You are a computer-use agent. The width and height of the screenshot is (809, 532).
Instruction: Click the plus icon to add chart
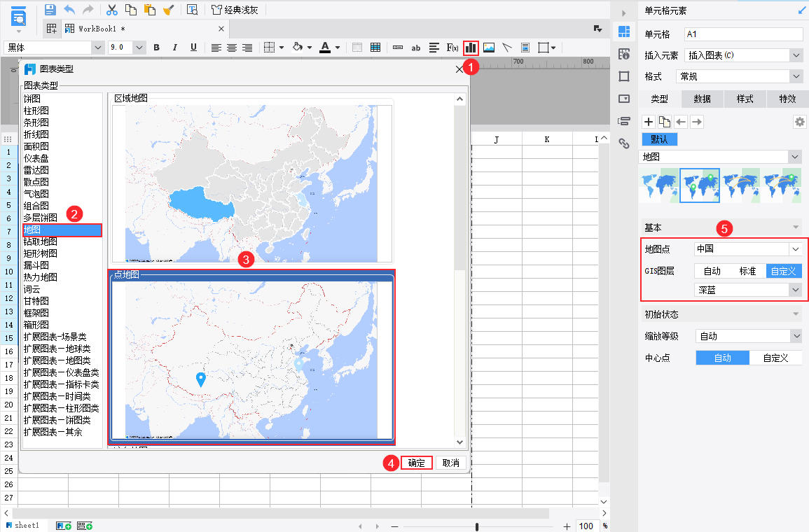pyautogui.click(x=649, y=122)
